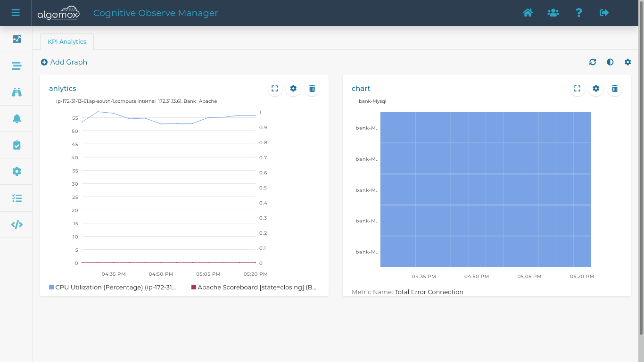Click the vertical scrollbar on the right
Screen dimensions: 644x362
(641, 179)
